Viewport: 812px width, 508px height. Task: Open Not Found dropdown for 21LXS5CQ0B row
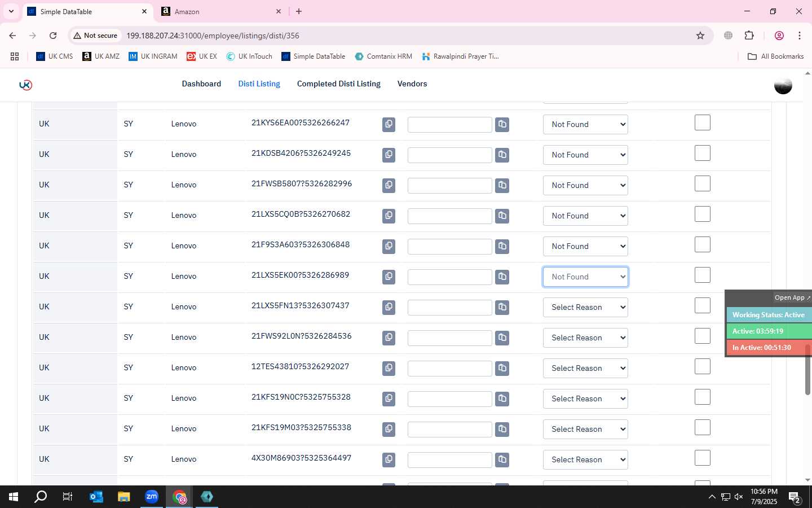tap(585, 216)
